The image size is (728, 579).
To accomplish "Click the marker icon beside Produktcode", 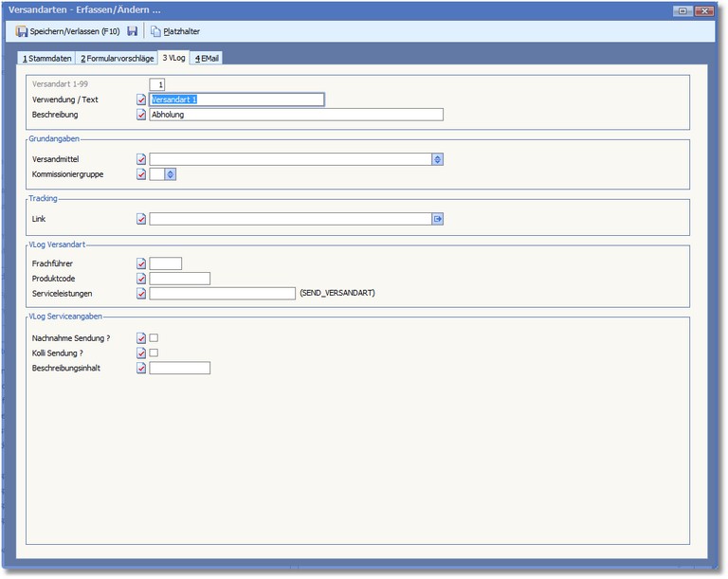I will tap(141, 279).
